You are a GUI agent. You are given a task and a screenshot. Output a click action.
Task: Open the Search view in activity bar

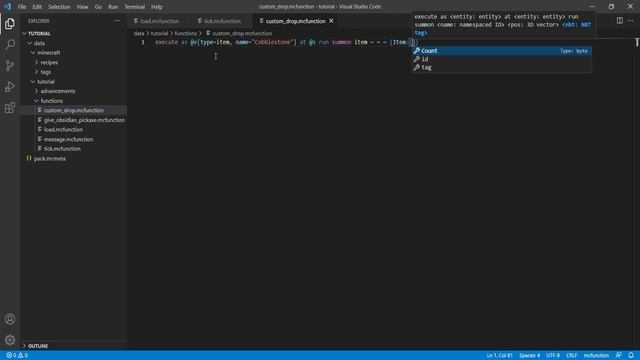tap(10, 44)
